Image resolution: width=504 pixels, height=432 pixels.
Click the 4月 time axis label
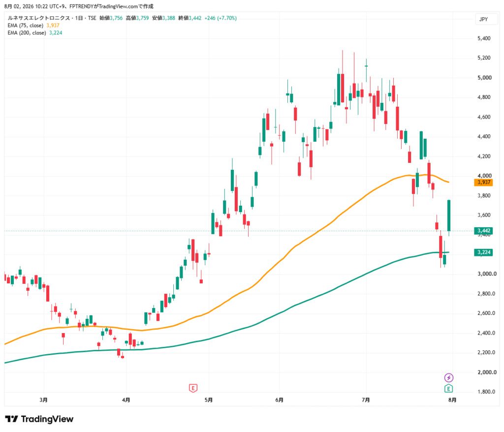click(126, 400)
